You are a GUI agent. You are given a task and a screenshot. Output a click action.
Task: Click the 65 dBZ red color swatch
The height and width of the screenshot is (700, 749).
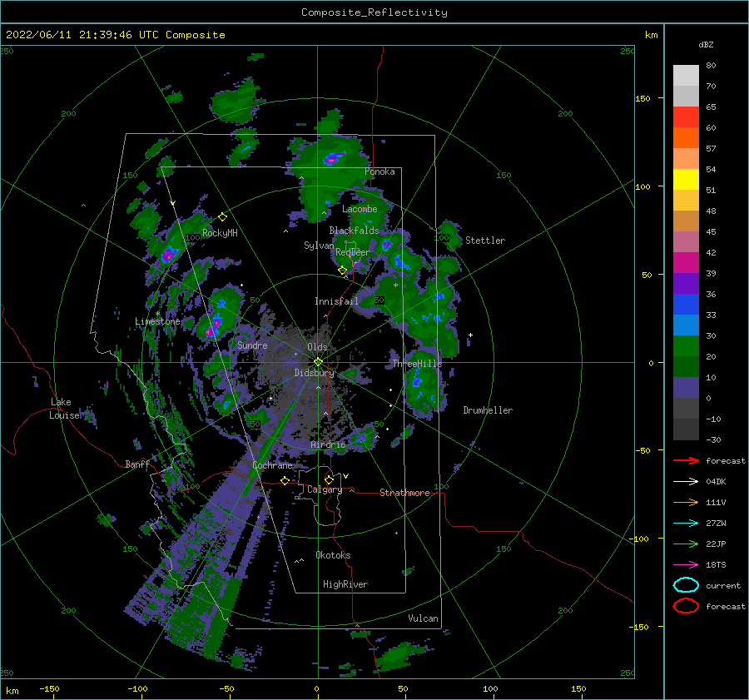pyautogui.click(x=686, y=117)
